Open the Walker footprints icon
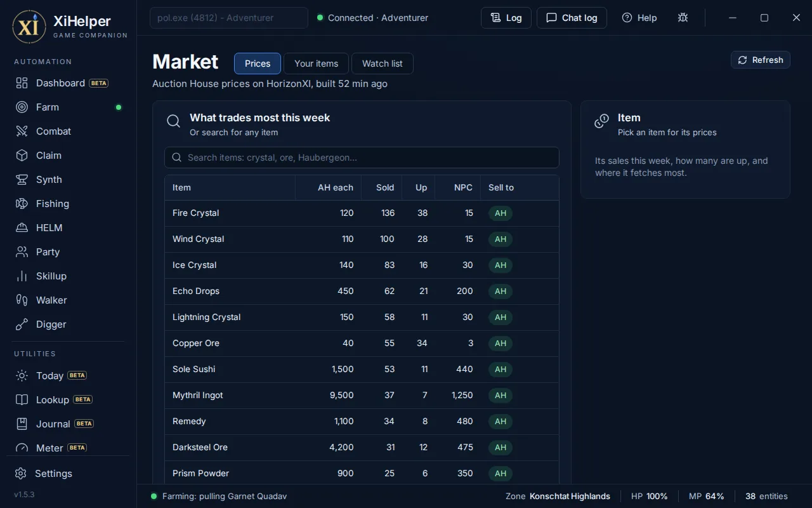812x508 pixels. coord(22,300)
